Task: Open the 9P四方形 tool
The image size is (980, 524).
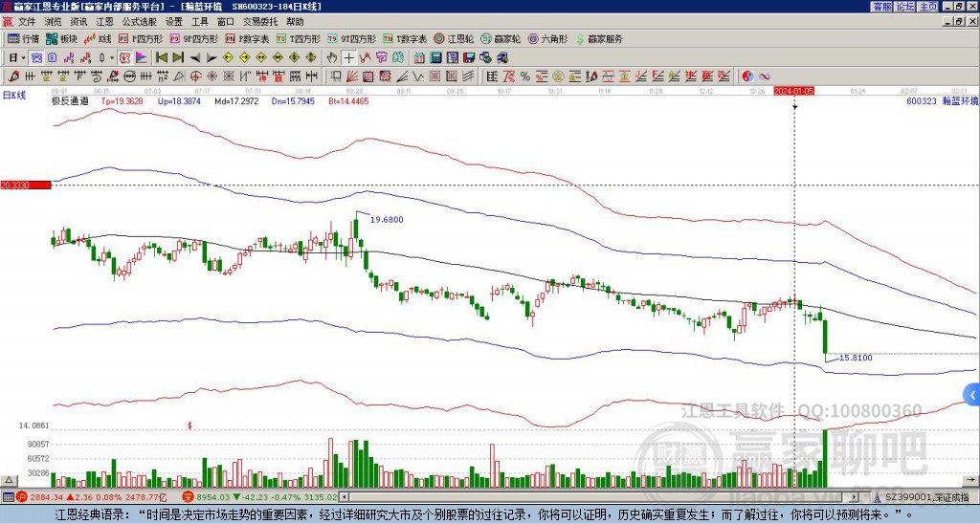Action: [193, 39]
